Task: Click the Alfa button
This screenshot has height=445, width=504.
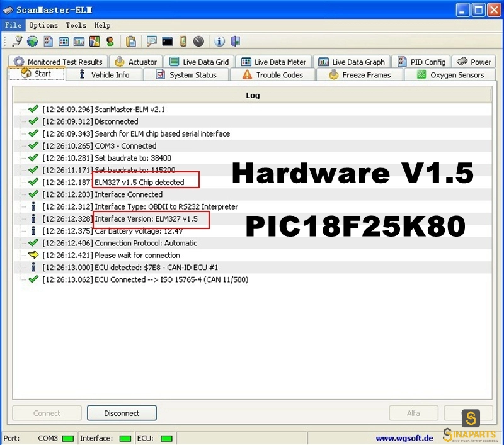Action: (413, 413)
